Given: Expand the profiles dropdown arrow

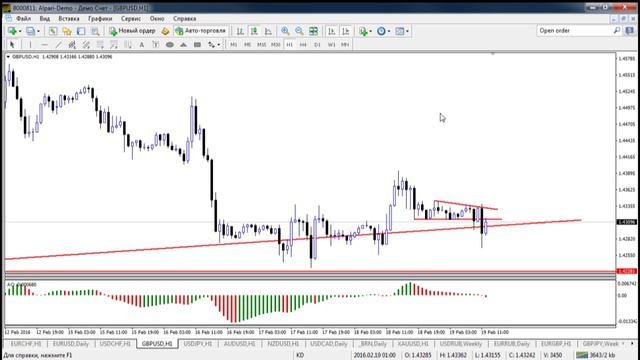Looking at the screenshot, I should (x=38, y=31).
